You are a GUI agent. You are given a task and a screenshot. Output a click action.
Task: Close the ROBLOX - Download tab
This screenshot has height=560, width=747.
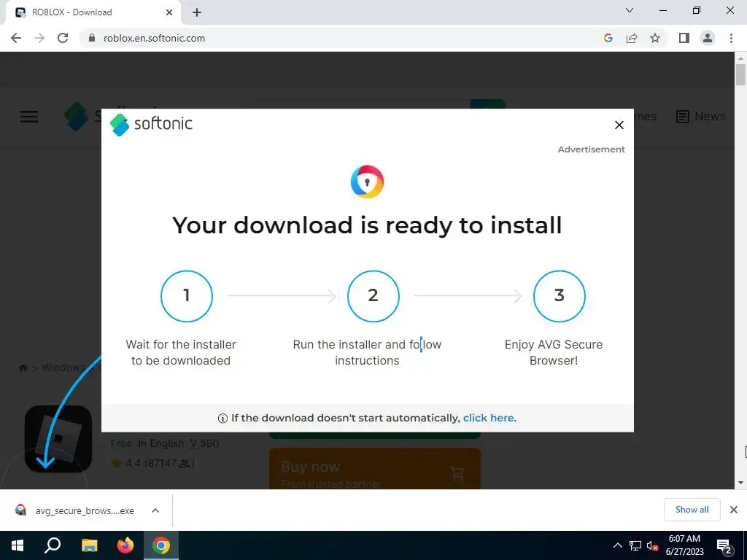point(169,12)
